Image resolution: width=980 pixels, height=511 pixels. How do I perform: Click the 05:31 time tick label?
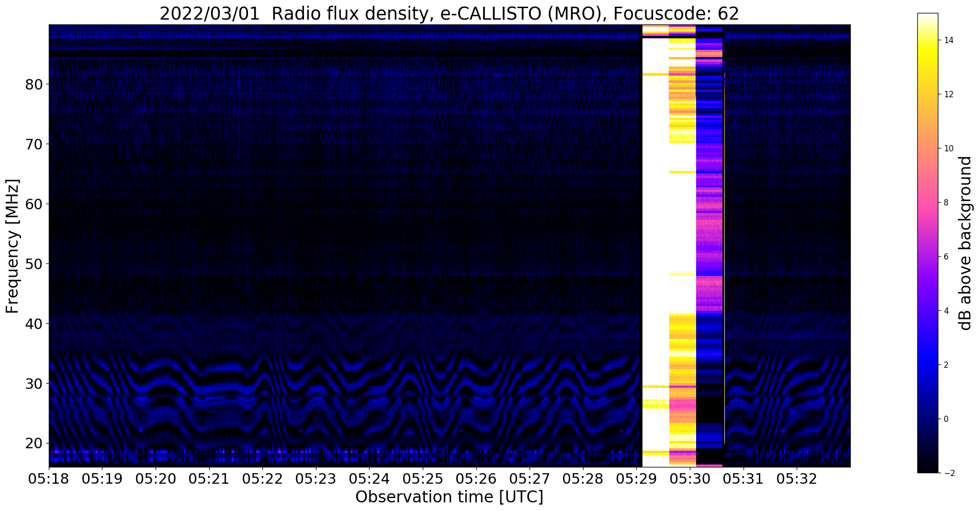[743, 478]
